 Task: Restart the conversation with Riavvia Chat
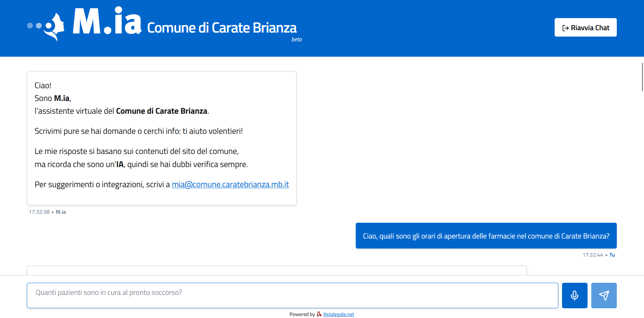click(x=585, y=28)
